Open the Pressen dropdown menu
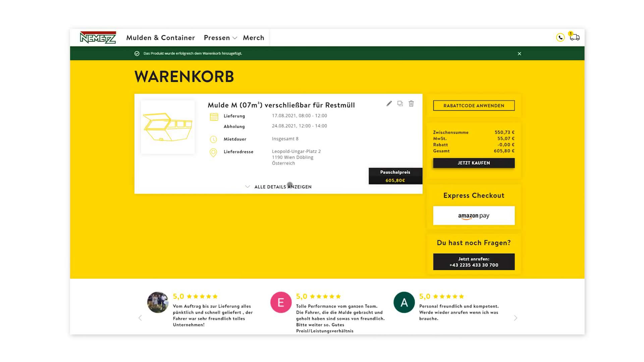 click(x=220, y=38)
